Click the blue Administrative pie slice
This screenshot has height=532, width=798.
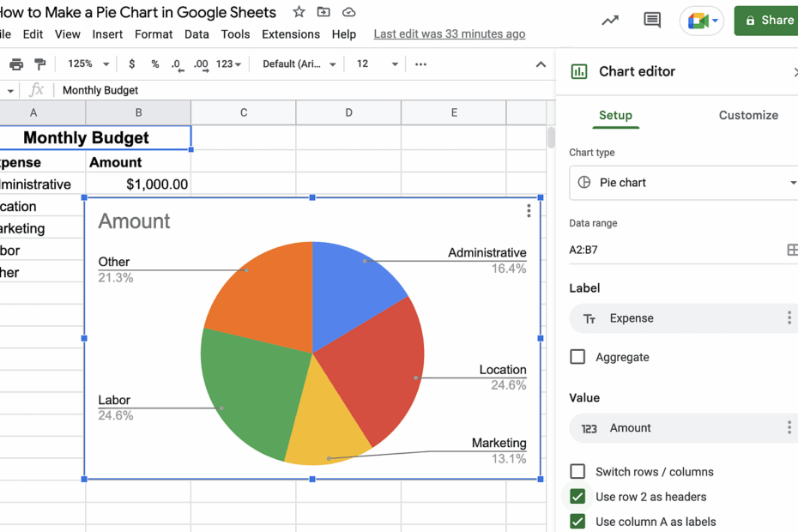point(348,293)
